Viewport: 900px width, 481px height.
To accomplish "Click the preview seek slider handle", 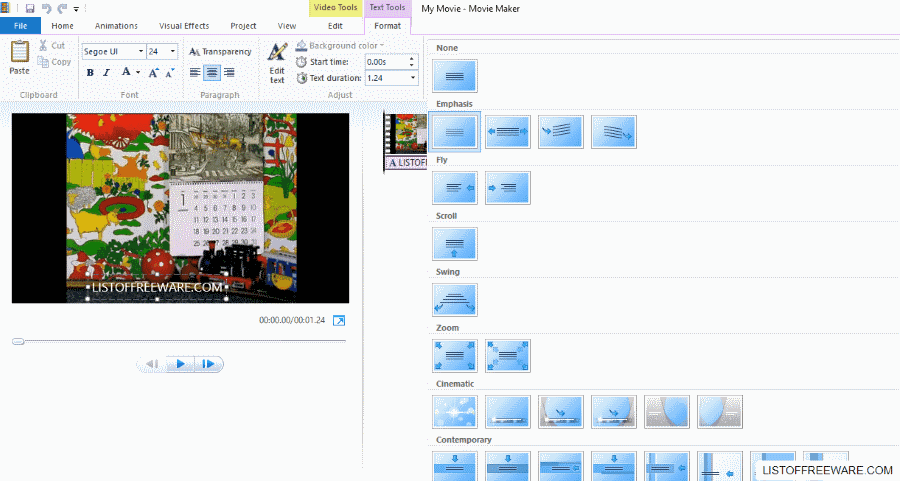I will (x=18, y=342).
